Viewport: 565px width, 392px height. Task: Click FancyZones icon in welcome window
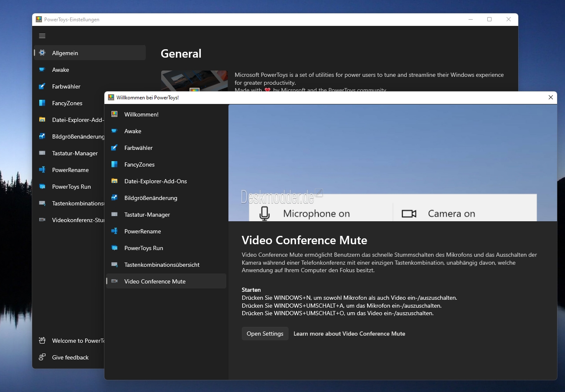(114, 164)
